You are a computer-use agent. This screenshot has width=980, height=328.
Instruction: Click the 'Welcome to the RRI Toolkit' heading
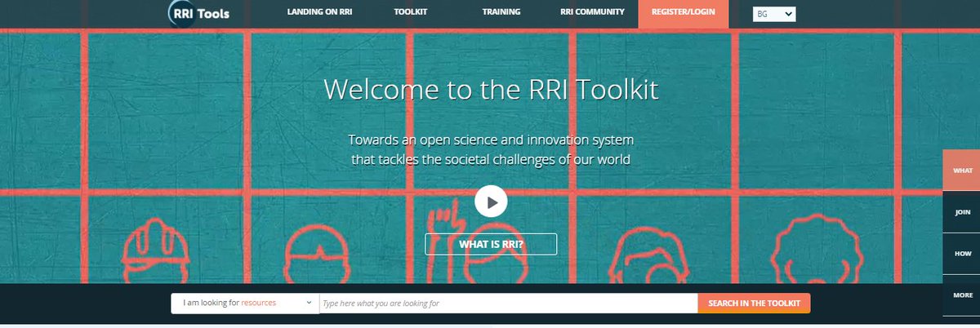tap(491, 89)
